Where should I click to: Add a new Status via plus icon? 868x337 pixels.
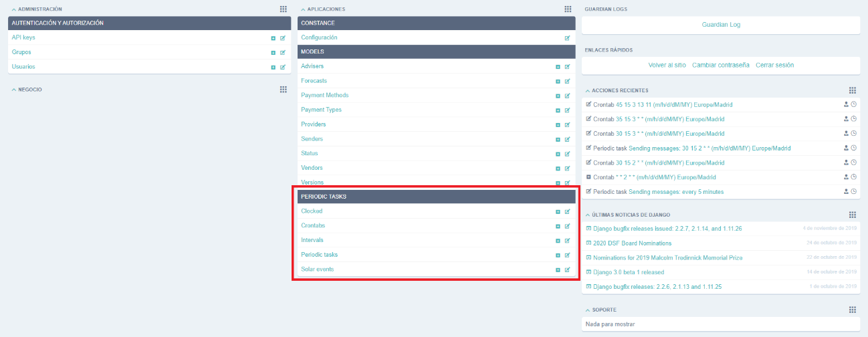point(558,154)
